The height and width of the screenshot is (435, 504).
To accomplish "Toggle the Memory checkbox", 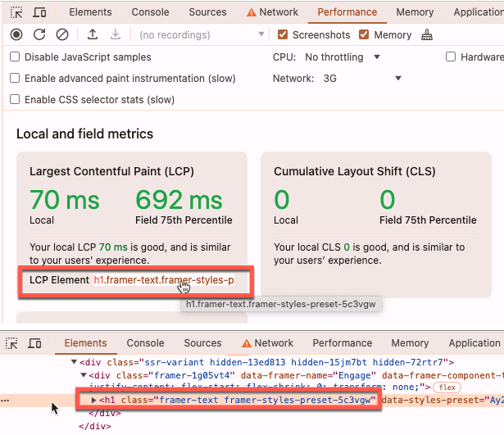I will [364, 34].
